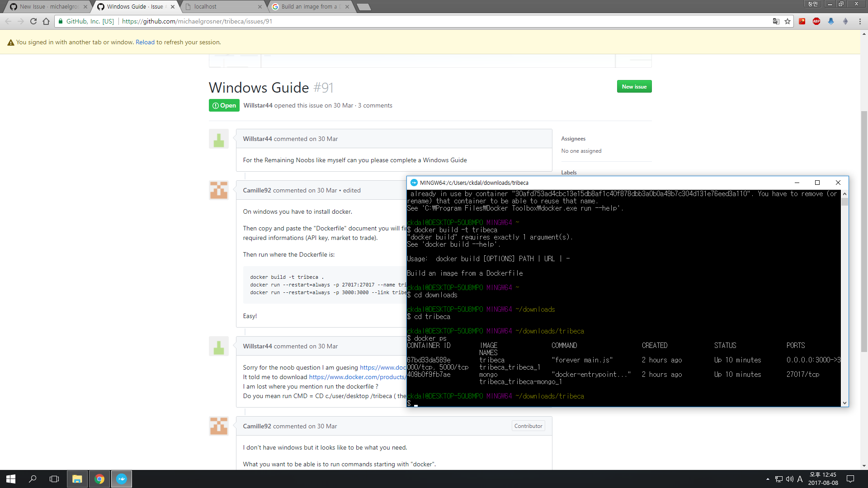Open Windows Search from the taskbar
The width and height of the screenshot is (868, 488).
coord(32,479)
